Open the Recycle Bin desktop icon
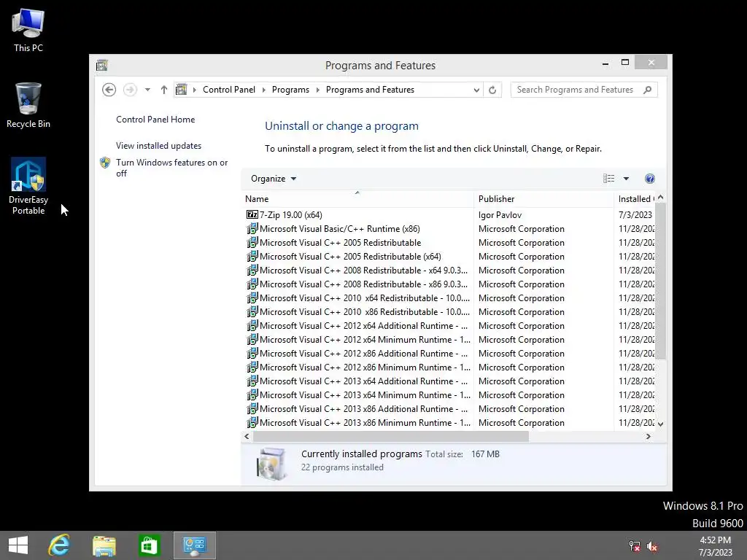Screen dimensions: 747x560 click(28, 105)
